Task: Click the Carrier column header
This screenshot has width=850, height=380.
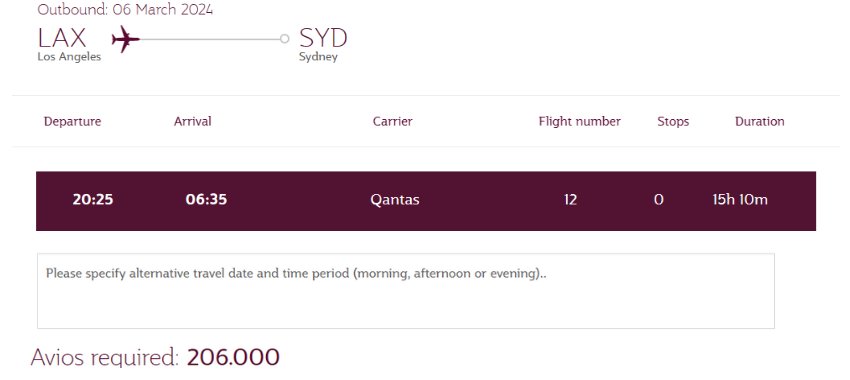Action: click(x=392, y=121)
